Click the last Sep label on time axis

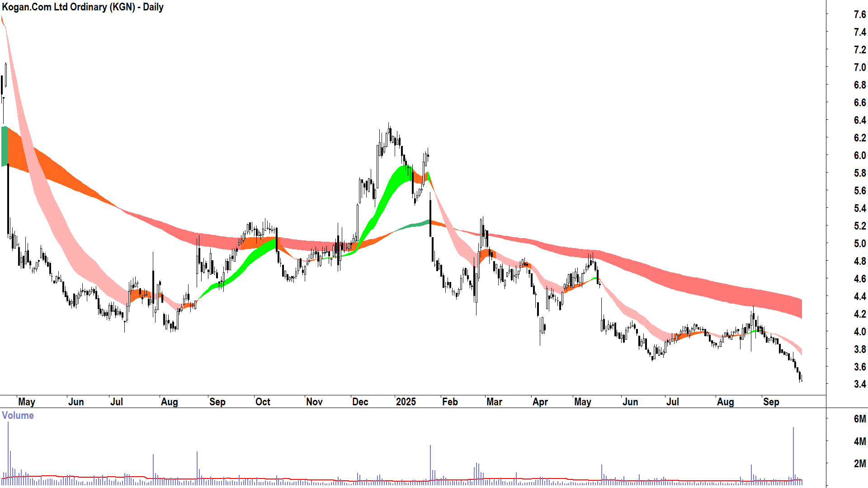coord(771,402)
